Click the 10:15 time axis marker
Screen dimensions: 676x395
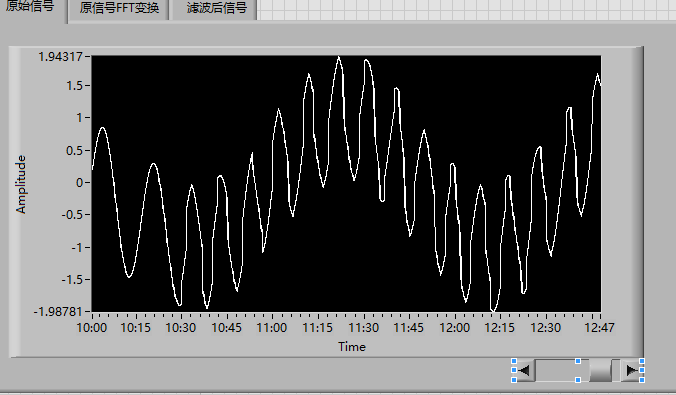coord(135,328)
